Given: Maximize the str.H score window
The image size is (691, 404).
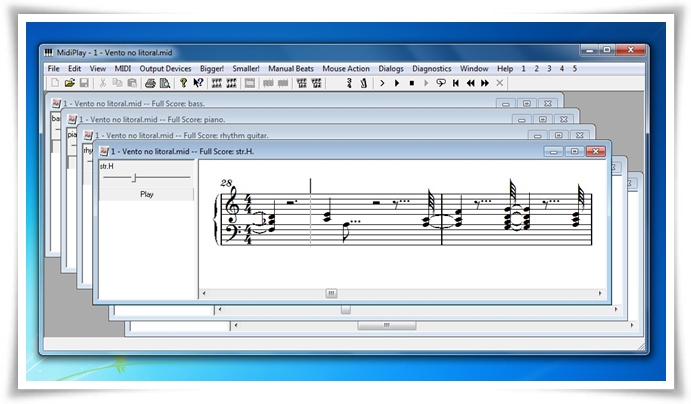Looking at the screenshot, I should pyautogui.click(x=575, y=152).
